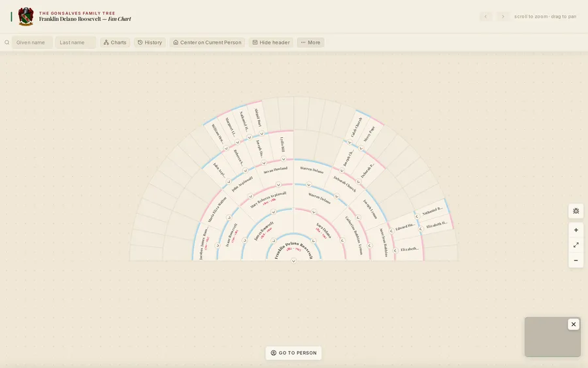Expand the Sara Delano chevron

(x=314, y=241)
